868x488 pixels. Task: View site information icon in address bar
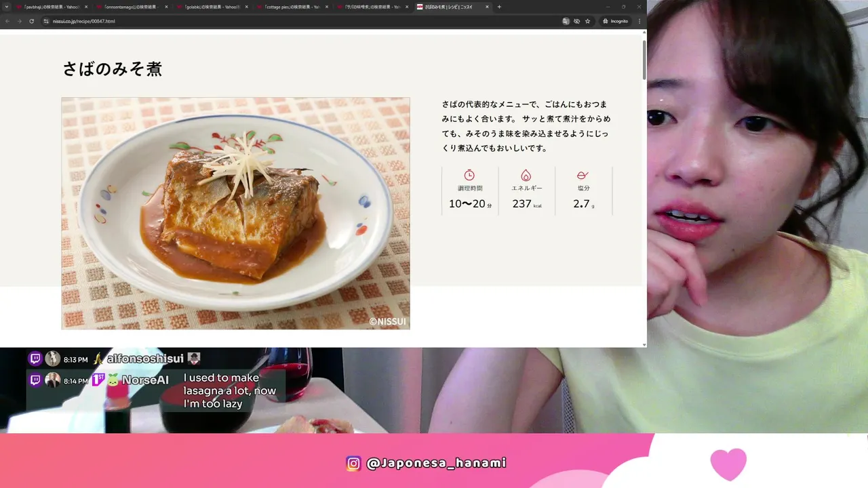point(46,21)
